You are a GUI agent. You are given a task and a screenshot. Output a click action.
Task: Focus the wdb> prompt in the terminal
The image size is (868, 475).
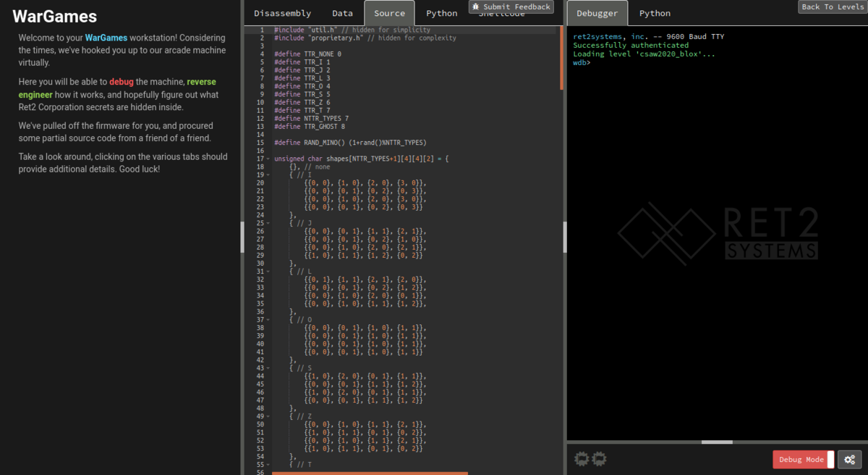coord(582,63)
